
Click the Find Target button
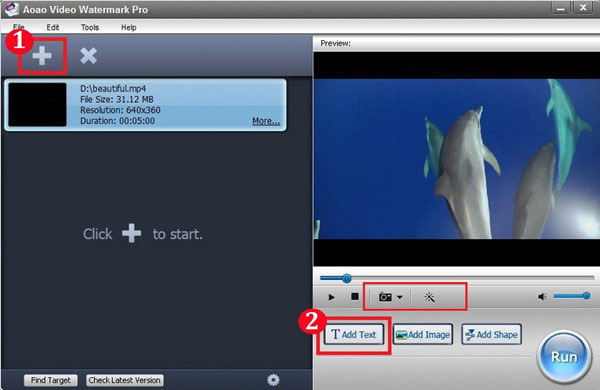click(x=51, y=380)
